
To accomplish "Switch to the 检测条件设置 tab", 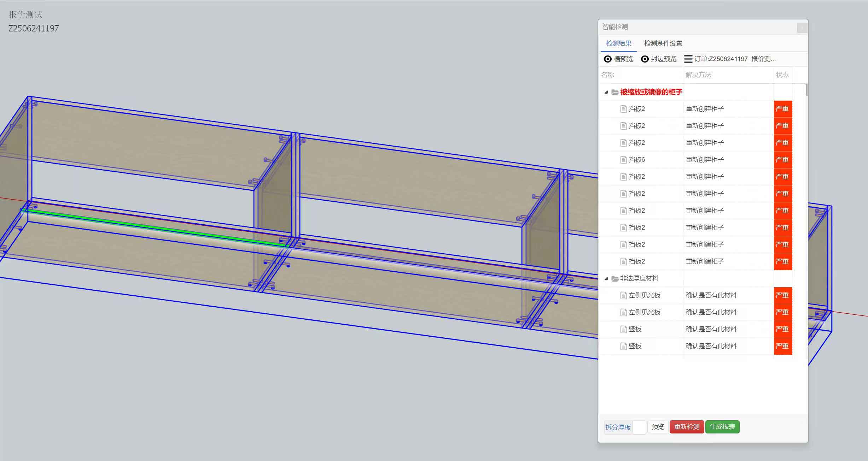I will tap(663, 43).
